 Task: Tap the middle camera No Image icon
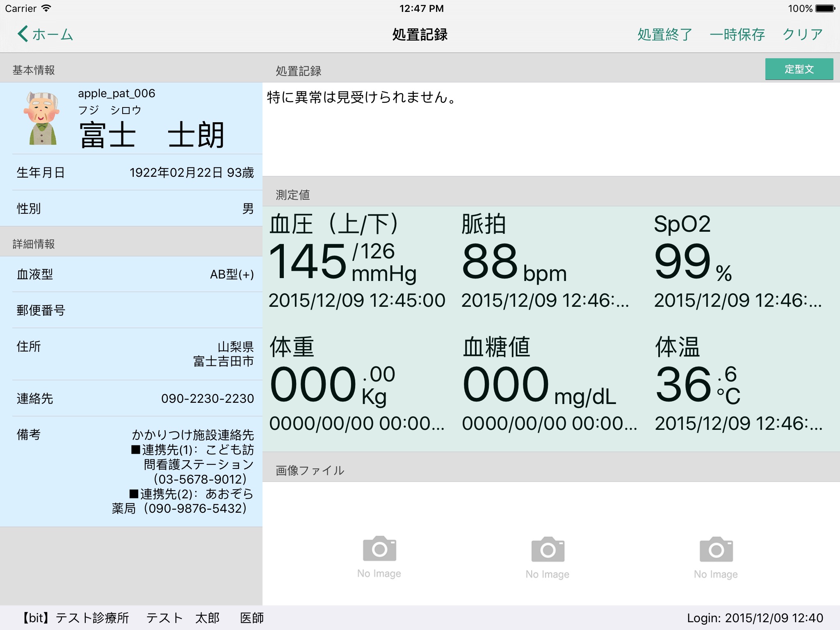(548, 550)
